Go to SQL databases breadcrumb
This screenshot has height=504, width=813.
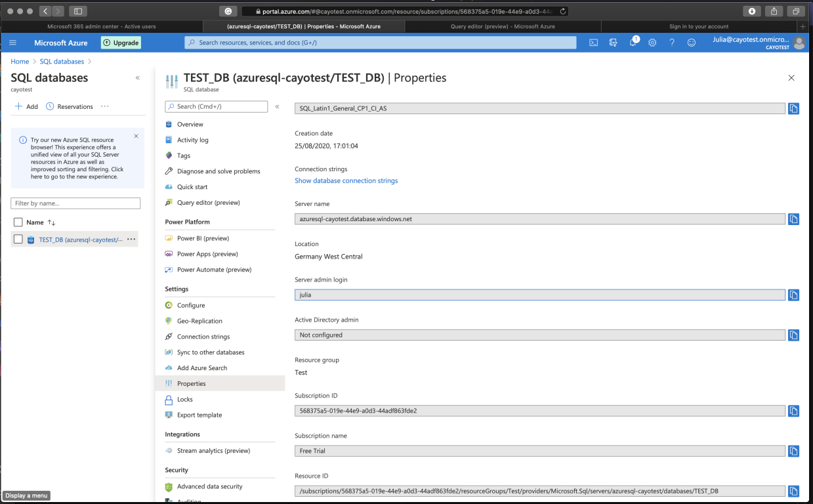(62, 62)
